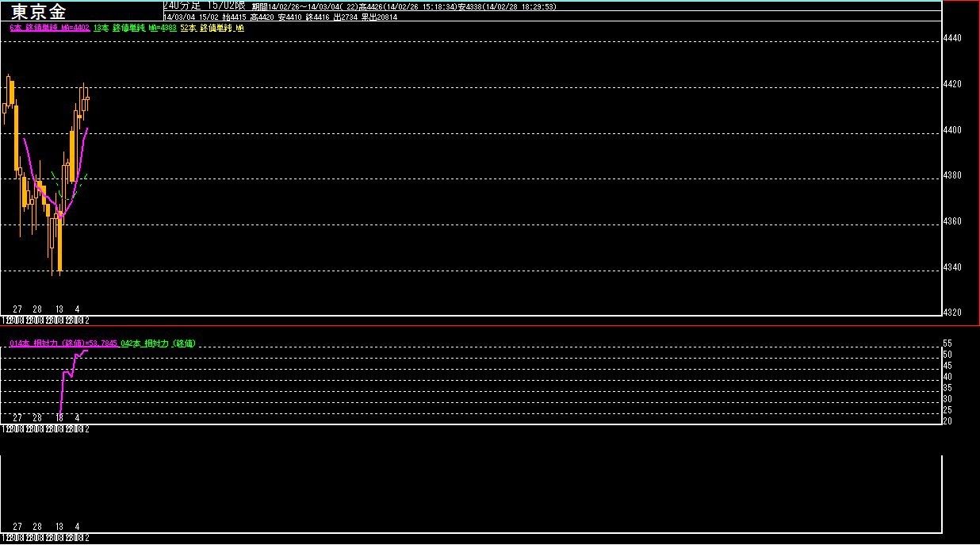Click date label 28 under price chart

click(x=36, y=309)
